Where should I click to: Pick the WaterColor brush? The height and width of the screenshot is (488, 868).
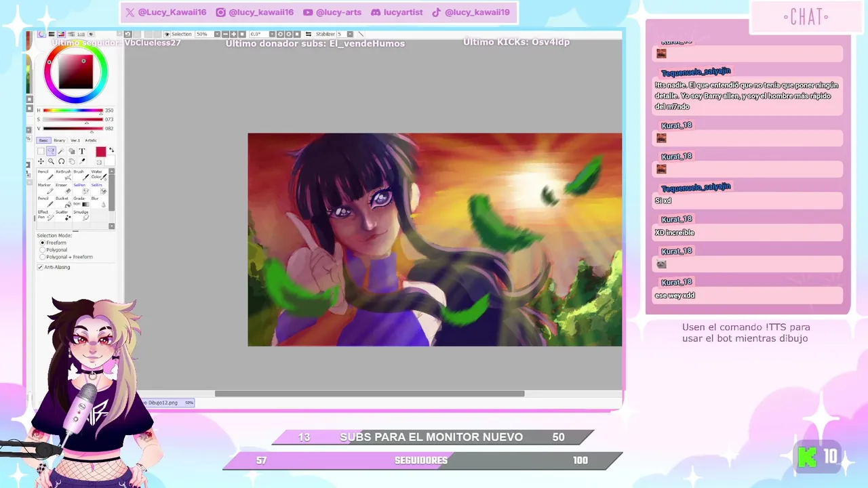coord(99,175)
